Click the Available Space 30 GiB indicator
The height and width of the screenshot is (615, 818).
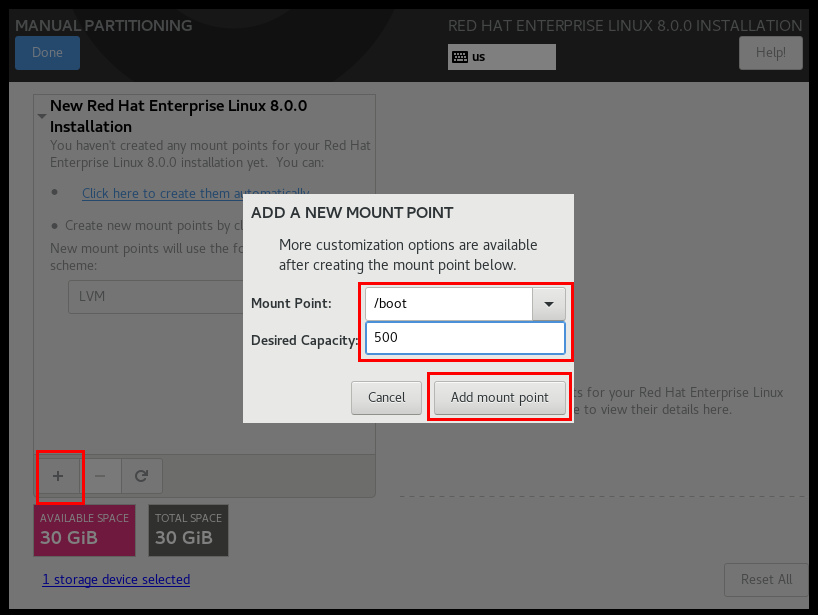[84, 530]
